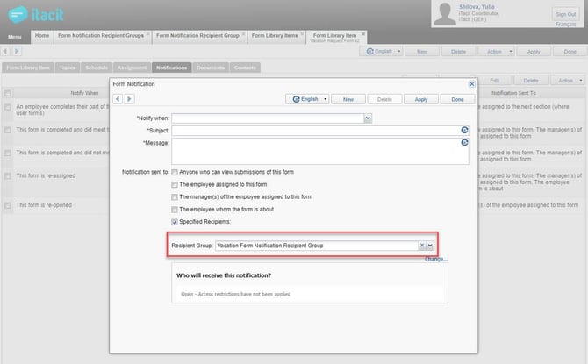Viewport: 588px width, 364px height.
Task: Click Apply button in Form Notification dialog
Action: click(421, 99)
